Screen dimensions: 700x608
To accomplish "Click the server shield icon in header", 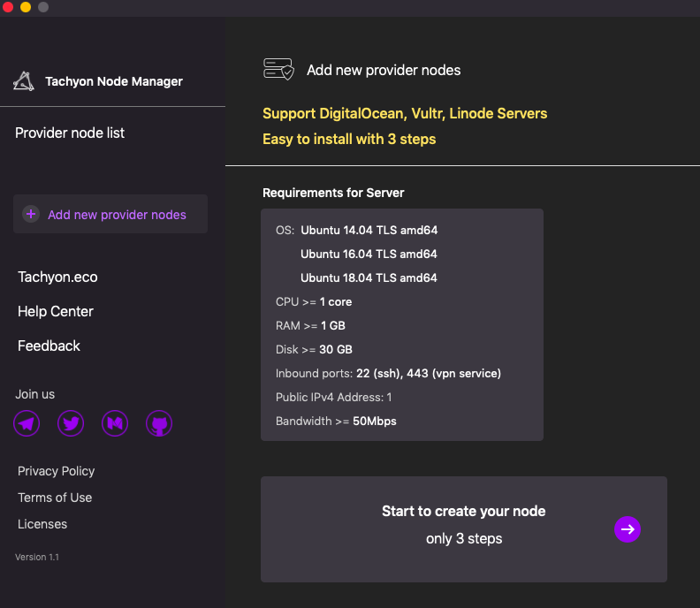I will 278,69.
